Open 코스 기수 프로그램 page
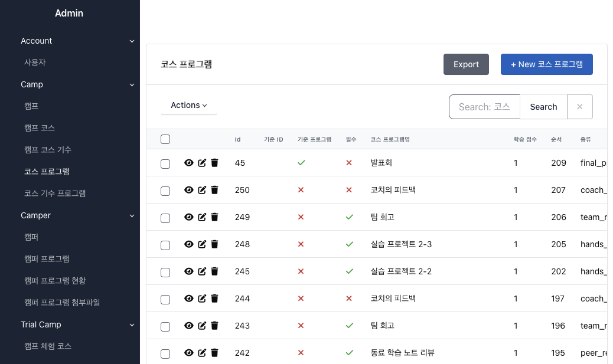 (55, 194)
